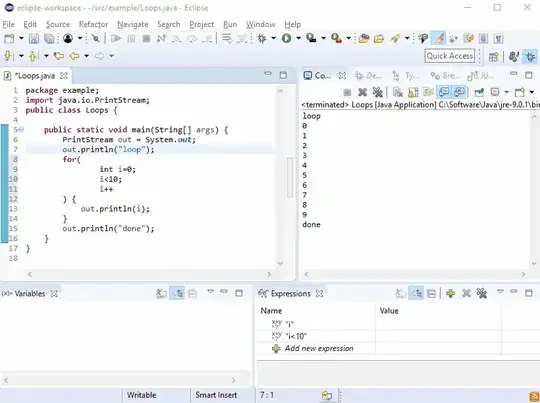Open the dropdown next to New icon

coord(21,38)
